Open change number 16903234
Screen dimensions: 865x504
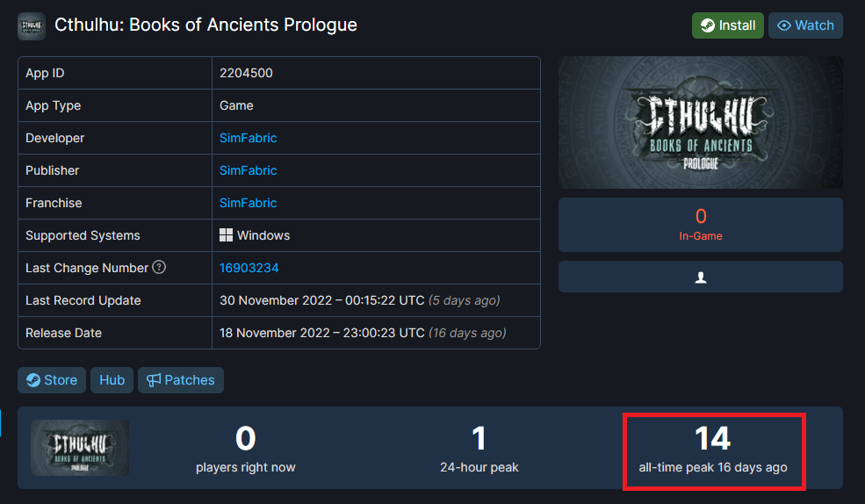point(249,268)
